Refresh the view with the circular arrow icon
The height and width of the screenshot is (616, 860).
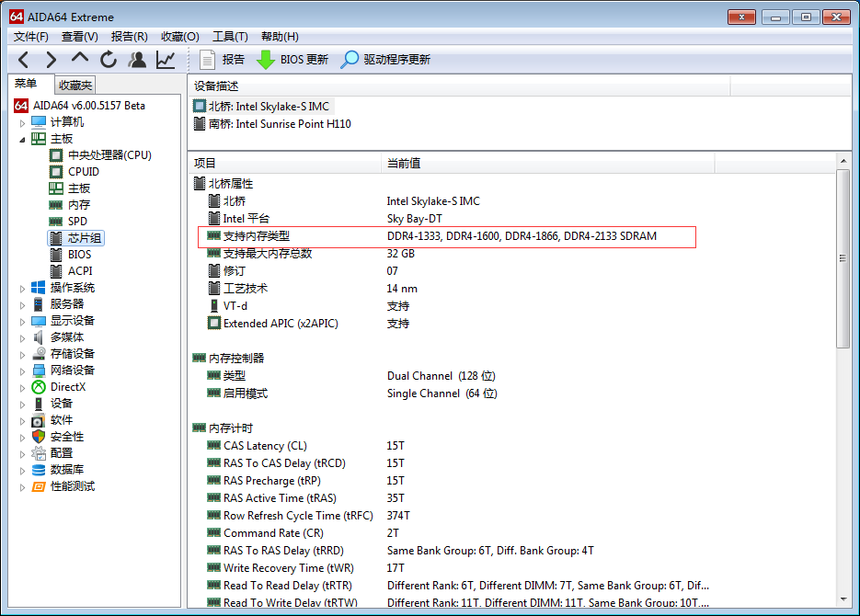[x=109, y=59]
